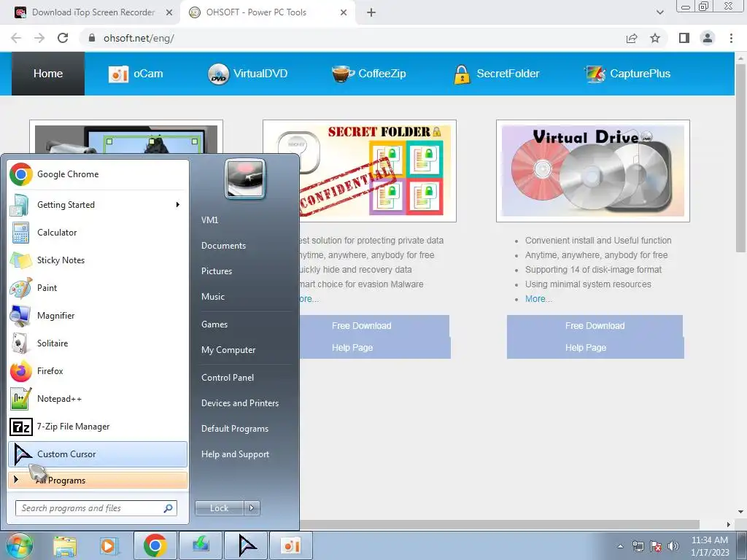Open media player icon in taskbar
The height and width of the screenshot is (560, 747).
108,545
